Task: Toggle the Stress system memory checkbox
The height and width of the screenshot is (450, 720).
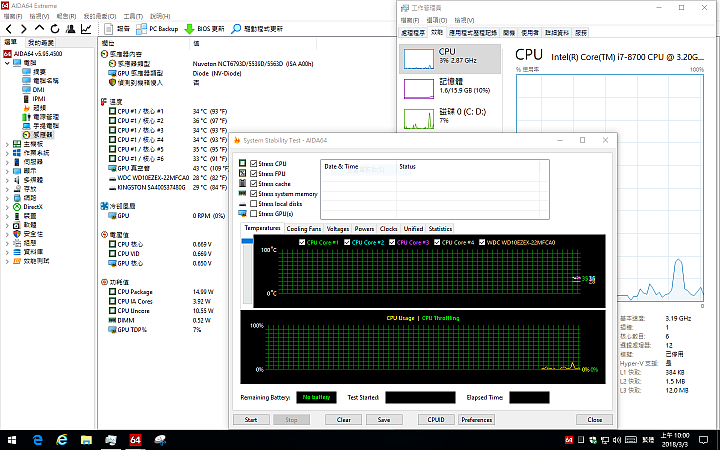Action: pyautogui.click(x=253, y=194)
